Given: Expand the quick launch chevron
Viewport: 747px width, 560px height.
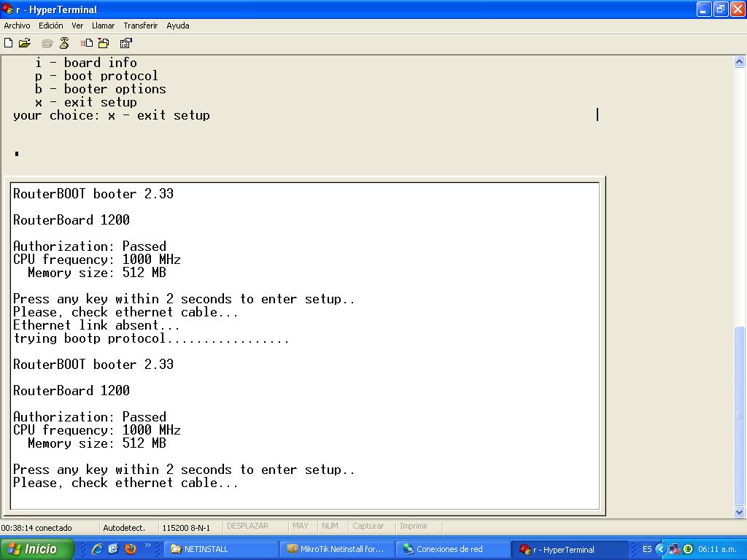Looking at the screenshot, I should (147, 545).
